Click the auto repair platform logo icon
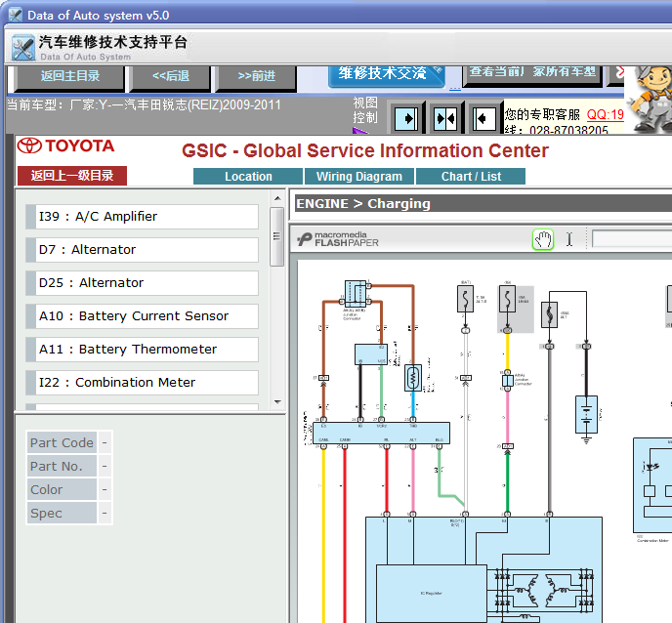This screenshot has height=623, width=672. pos(22,48)
